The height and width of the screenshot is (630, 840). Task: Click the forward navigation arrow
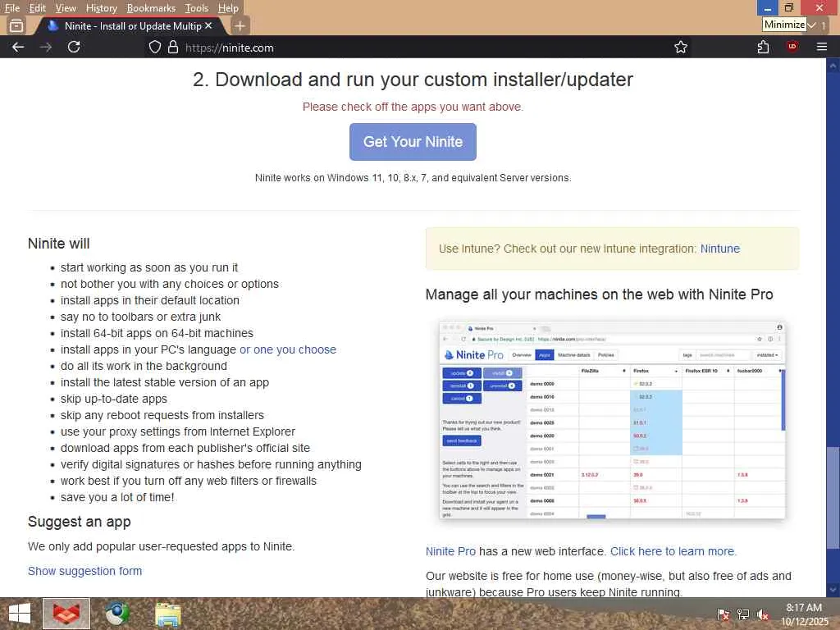[46, 47]
